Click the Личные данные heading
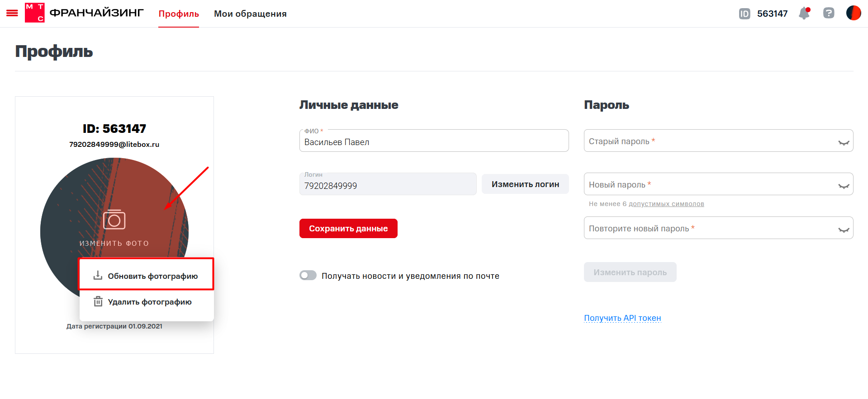 coord(349,105)
